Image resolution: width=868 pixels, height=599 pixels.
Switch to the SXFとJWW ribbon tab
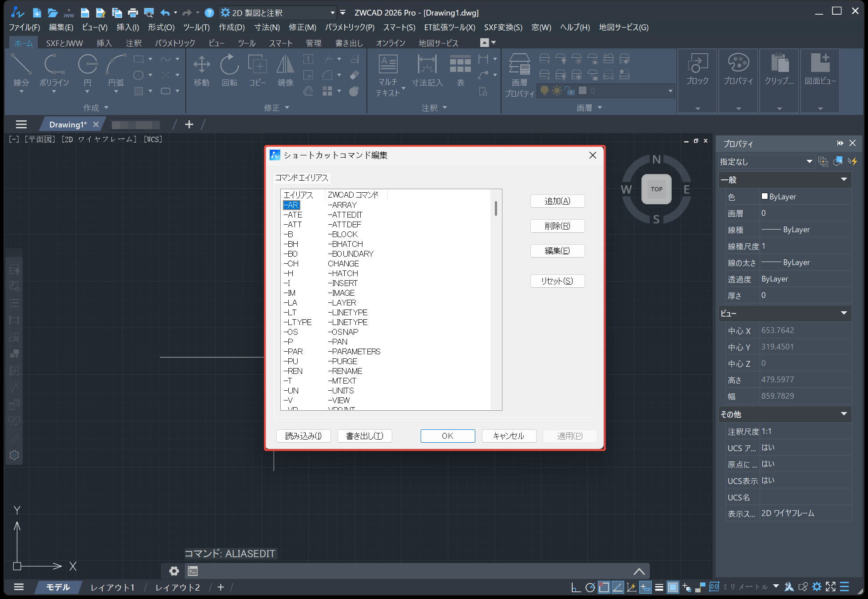click(64, 43)
